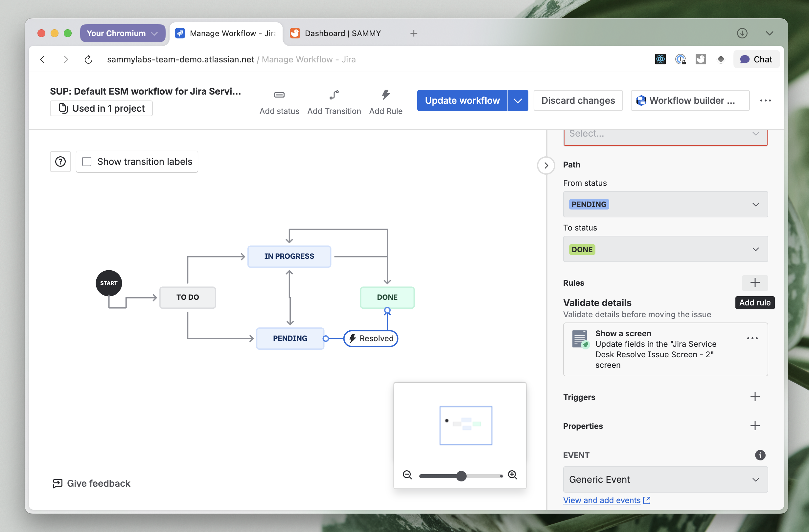The width and height of the screenshot is (809, 532).
Task: Click the canvas zoom slider handle
Action: point(461,476)
